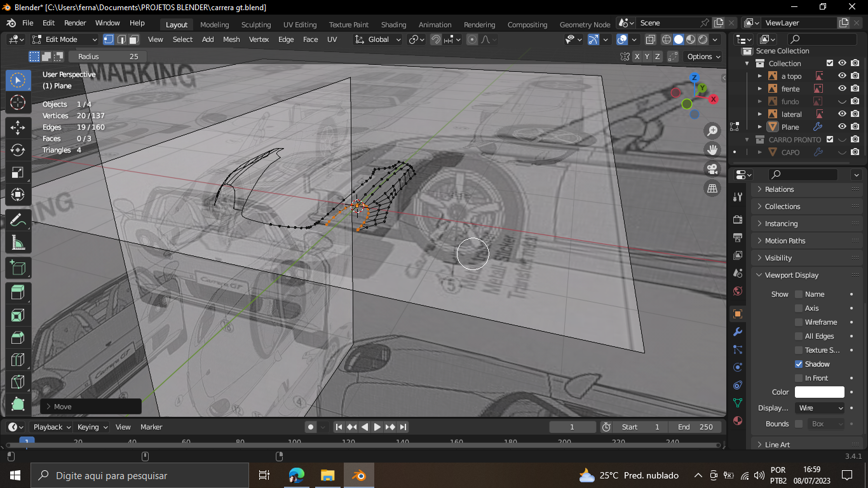868x488 pixels.
Task: Open the Modifiers wrench properties tab
Action: 738,332
